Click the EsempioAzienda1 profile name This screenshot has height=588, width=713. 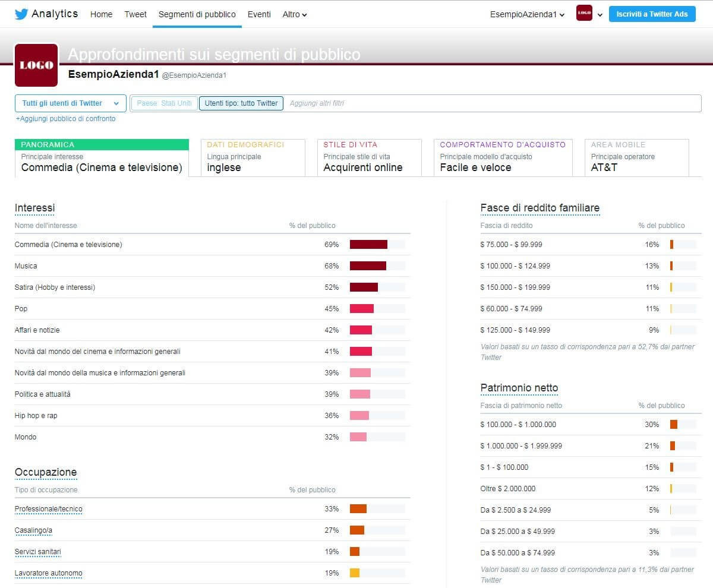tap(113, 75)
